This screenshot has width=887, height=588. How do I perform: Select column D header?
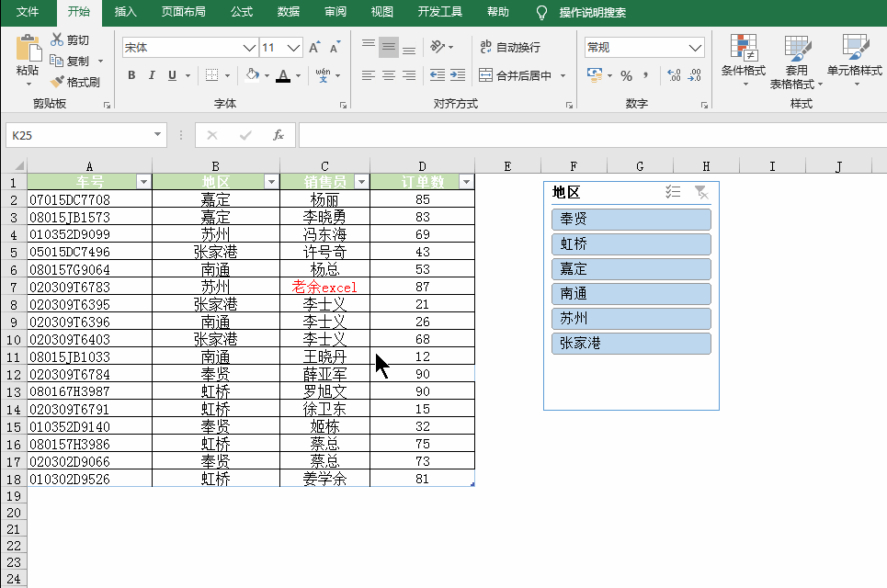[x=422, y=166]
